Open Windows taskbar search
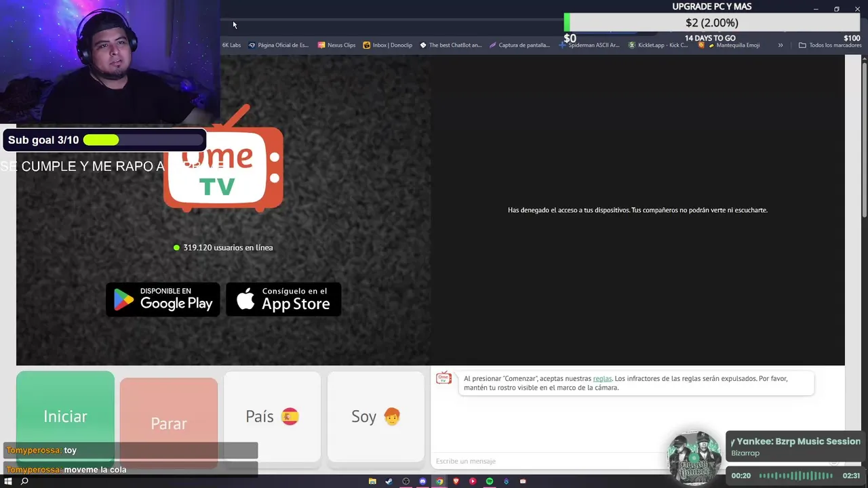868x488 pixels. click(24, 481)
